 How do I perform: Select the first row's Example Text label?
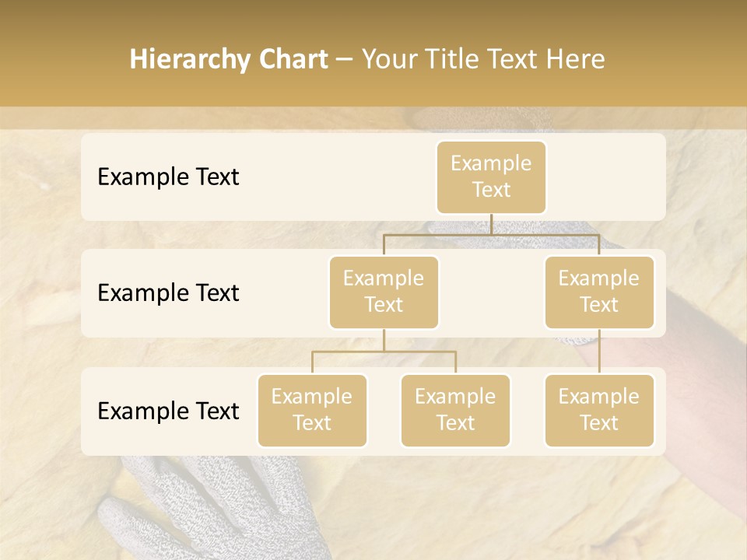(168, 177)
